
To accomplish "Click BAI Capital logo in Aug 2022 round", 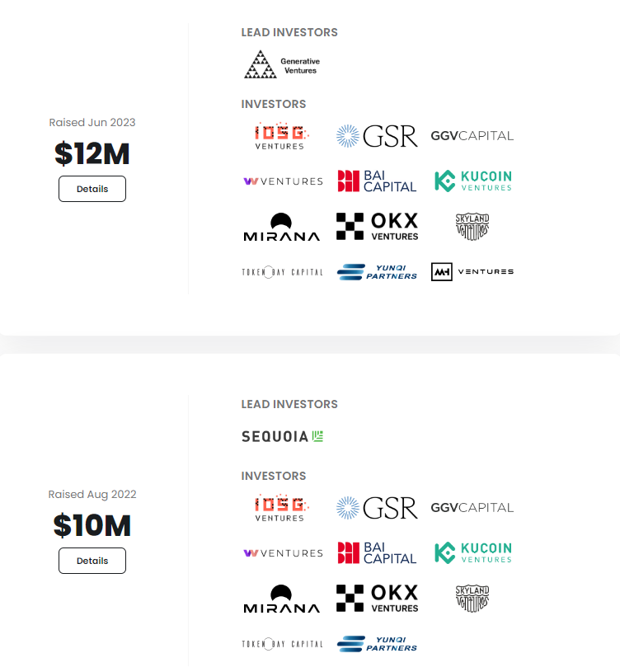I will pos(377,553).
